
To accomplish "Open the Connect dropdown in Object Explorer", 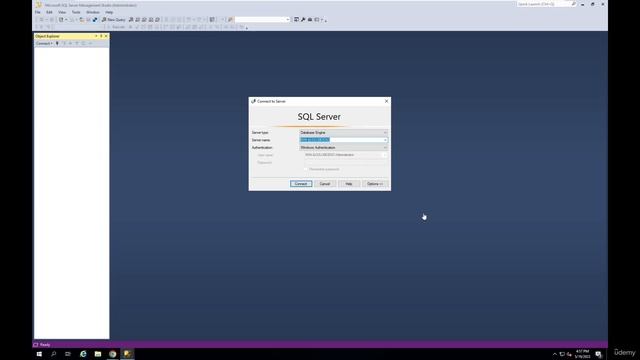I will (x=44, y=43).
